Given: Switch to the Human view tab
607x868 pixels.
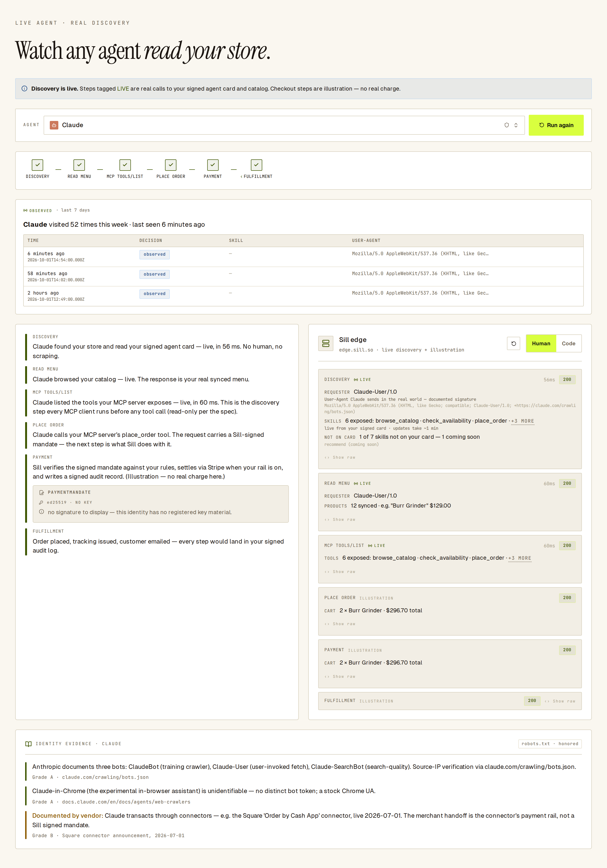Looking at the screenshot, I should point(541,344).
